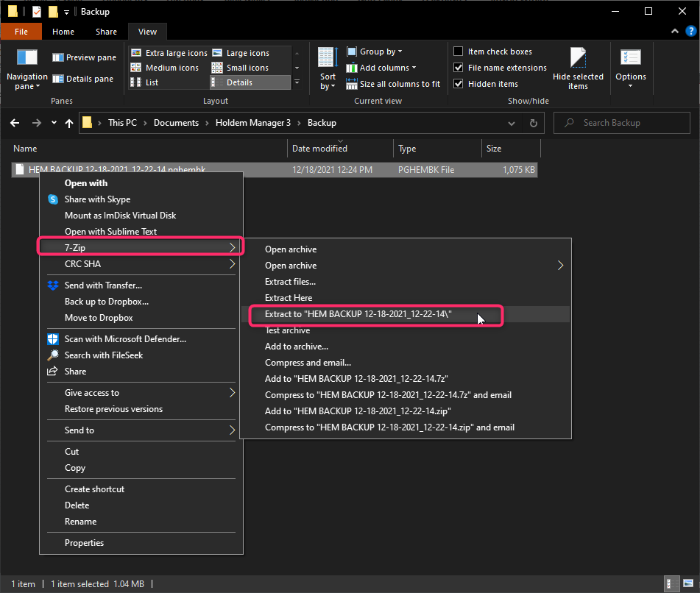Viewport: 700px width, 593px height.
Task: Collapse the ribbon
Action: pyautogui.click(x=674, y=31)
